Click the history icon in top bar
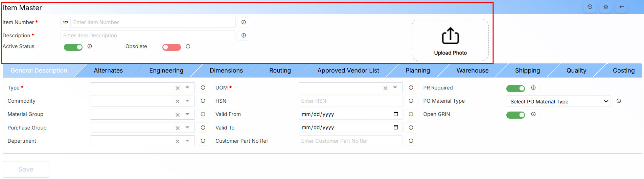The height and width of the screenshot is (179, 644). (x=590, y=7)
